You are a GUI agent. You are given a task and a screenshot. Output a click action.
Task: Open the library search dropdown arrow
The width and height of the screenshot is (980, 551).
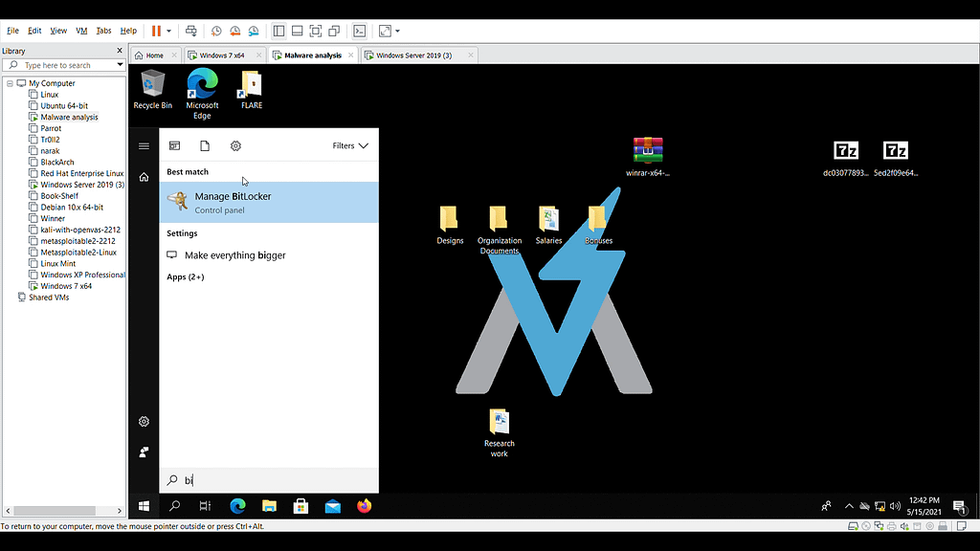(120, 65)
